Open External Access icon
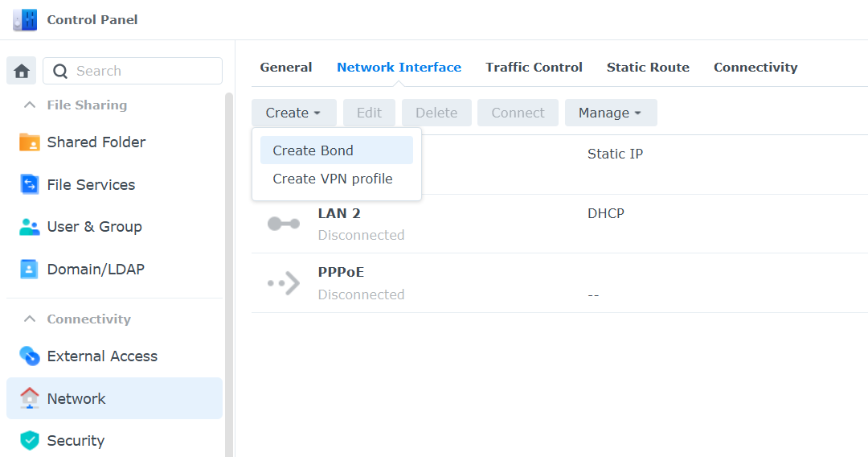 [x=30, y=356]
